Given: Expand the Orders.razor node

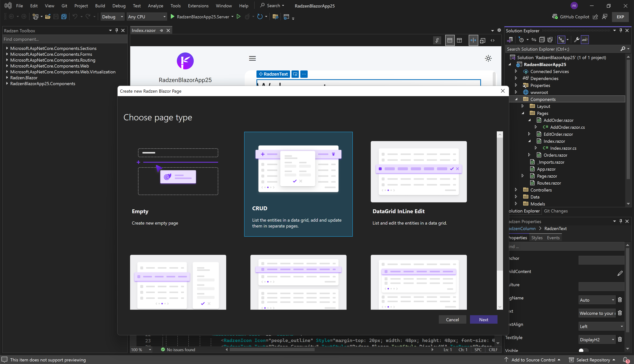Looking at the screenshot, I should coord(529,155).
